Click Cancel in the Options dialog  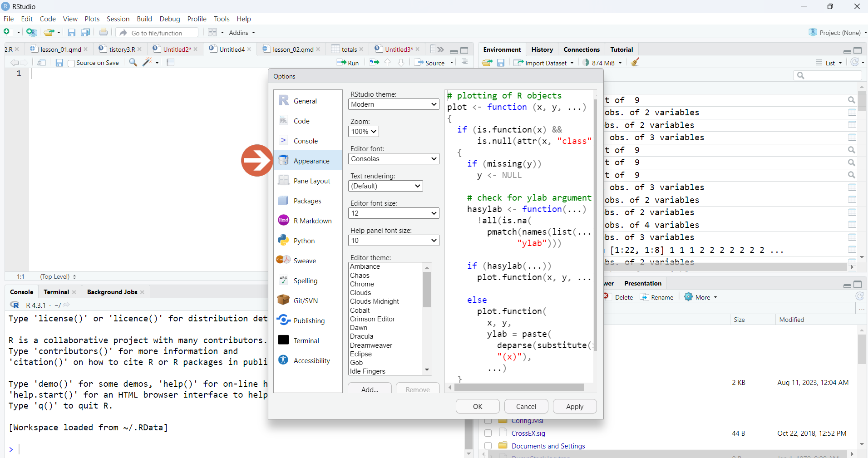pyautogui.click(x=526, y=406)
